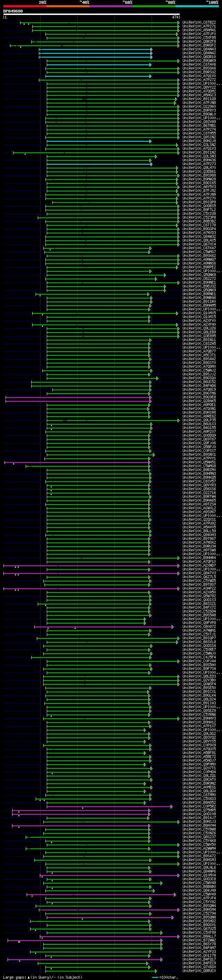Select the UniRef100_Q940H3 label
The width and height of the screenshot is (222, 980).
click(x=199, y=535)
